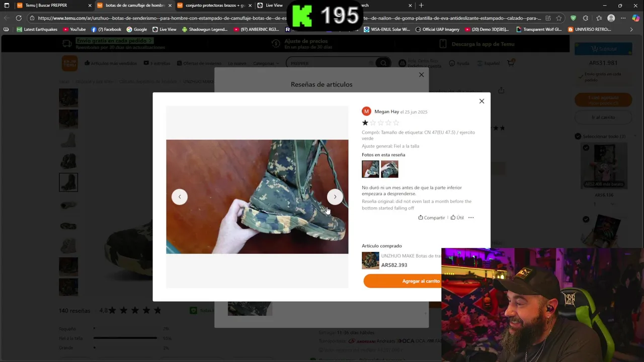Mark the review as Útil
Viewport: 644px width, 362px height.
457,218
